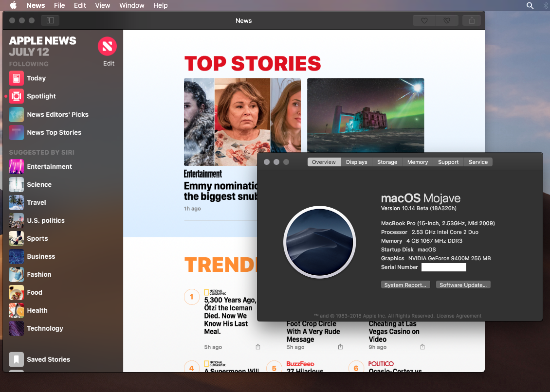This screenshot has width=550, height=392.
Task: Switch to the Overview tab
Action: (324, 162)
